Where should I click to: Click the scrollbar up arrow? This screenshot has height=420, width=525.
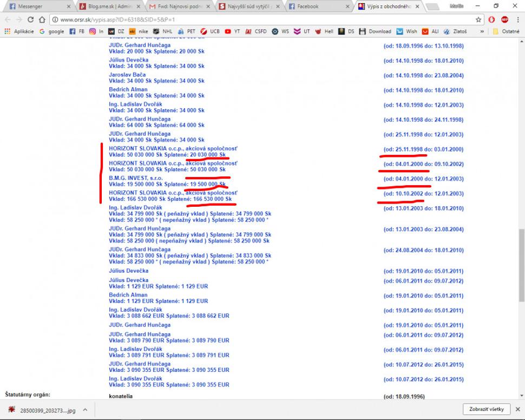(522, 41)
